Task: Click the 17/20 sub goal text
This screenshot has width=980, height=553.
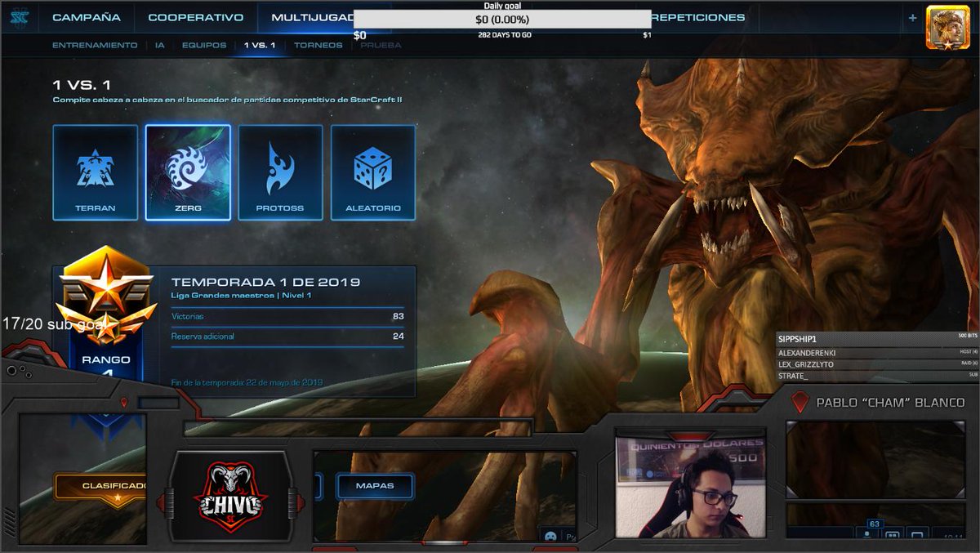Action: [x=54, y=323]
